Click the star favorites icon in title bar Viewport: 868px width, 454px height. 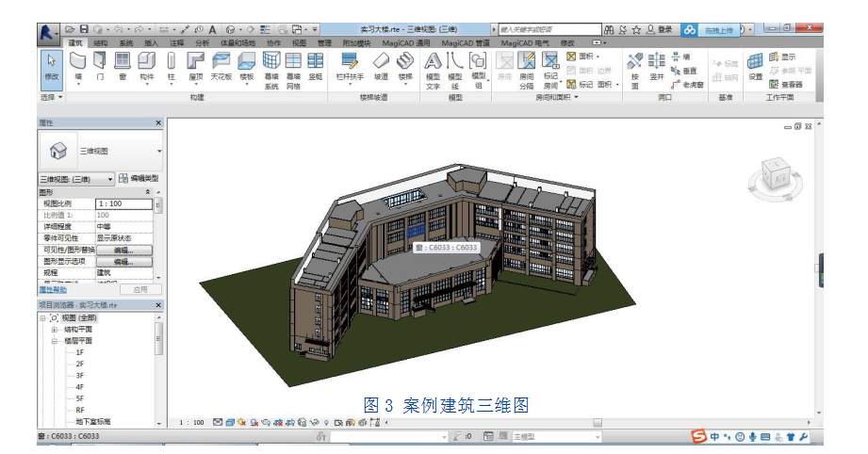tap(636, 29)
